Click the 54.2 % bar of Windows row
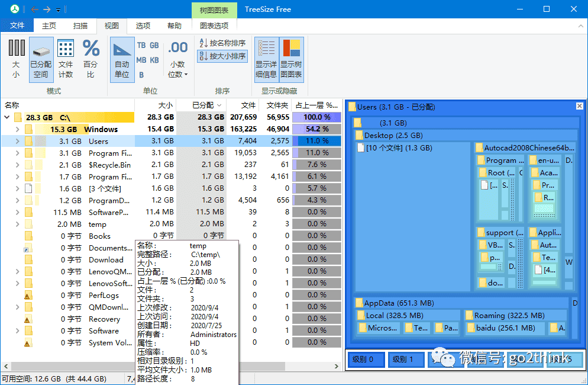The width and height of the screenshot is (588, 385). pos(317,129)
